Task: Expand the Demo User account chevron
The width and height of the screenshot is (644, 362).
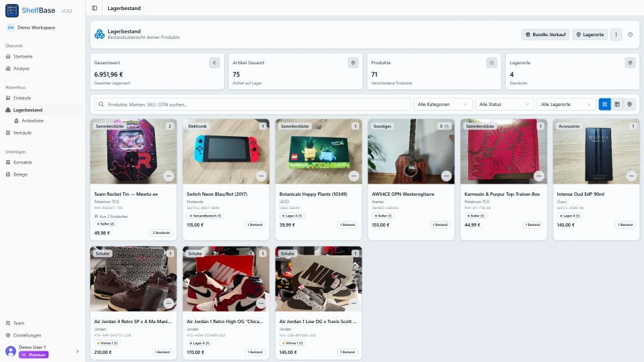Action: click(x=77, y=351)
